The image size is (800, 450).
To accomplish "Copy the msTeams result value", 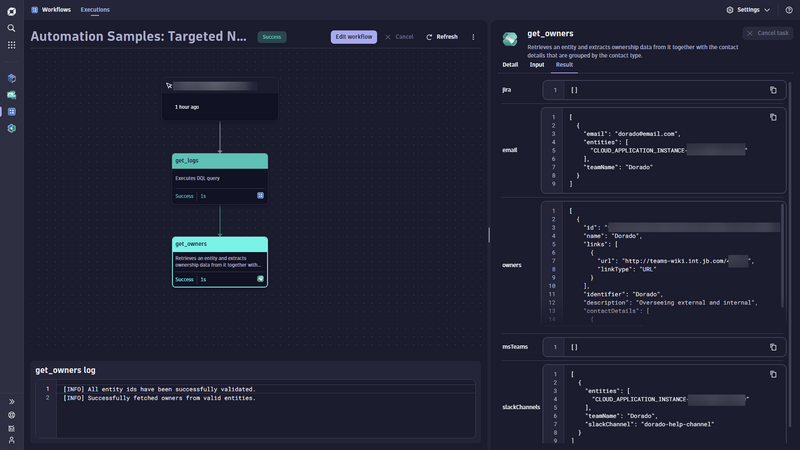I will coord(773,347).
